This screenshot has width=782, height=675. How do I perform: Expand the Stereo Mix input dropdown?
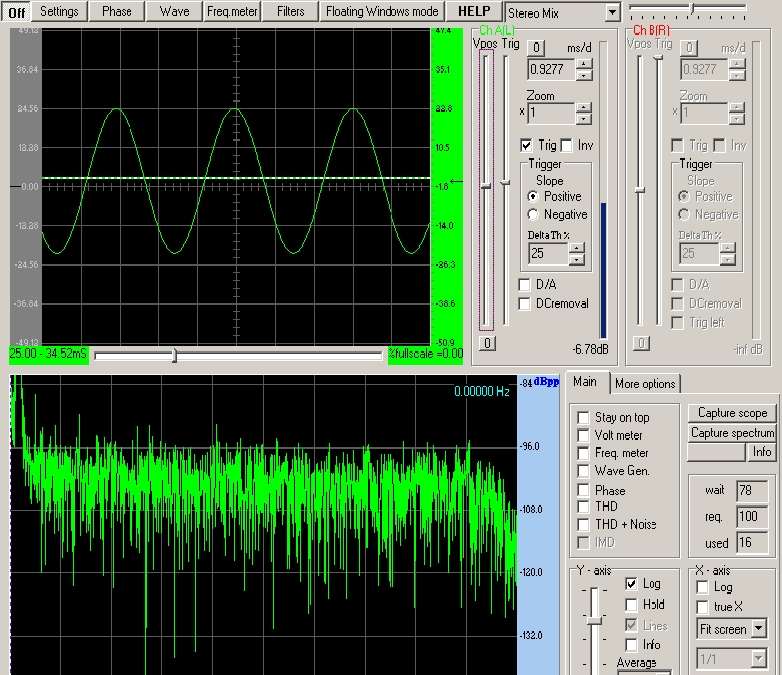pos(612,12)
